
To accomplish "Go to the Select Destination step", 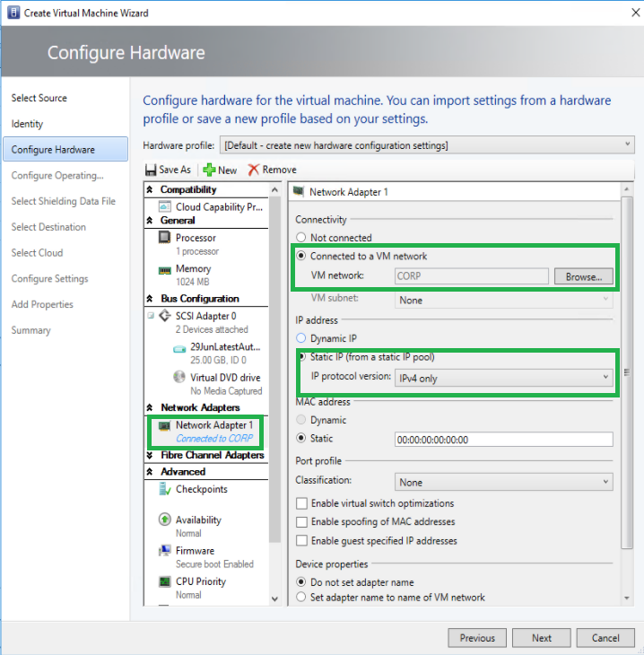I will [x=48, y=227].
